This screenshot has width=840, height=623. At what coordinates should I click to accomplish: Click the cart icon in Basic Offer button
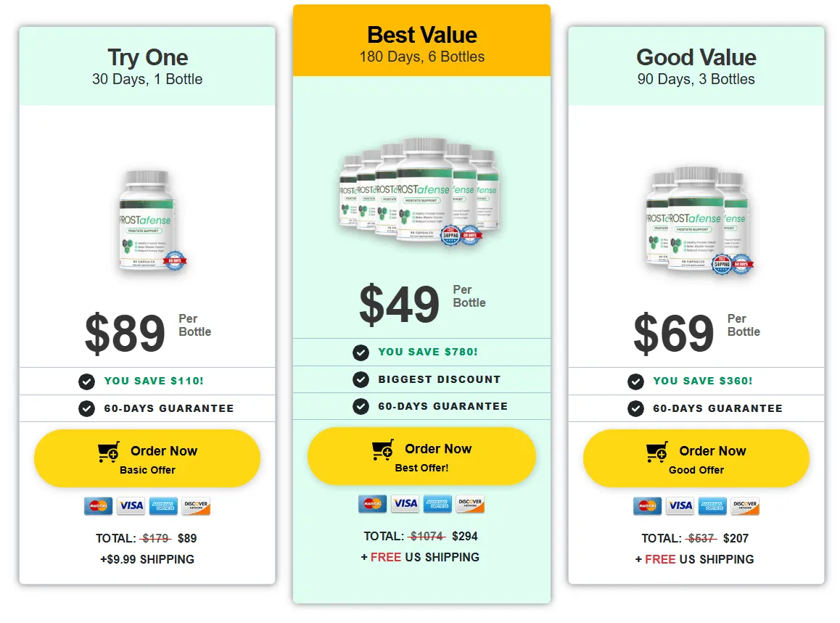(x=109, y=452)
